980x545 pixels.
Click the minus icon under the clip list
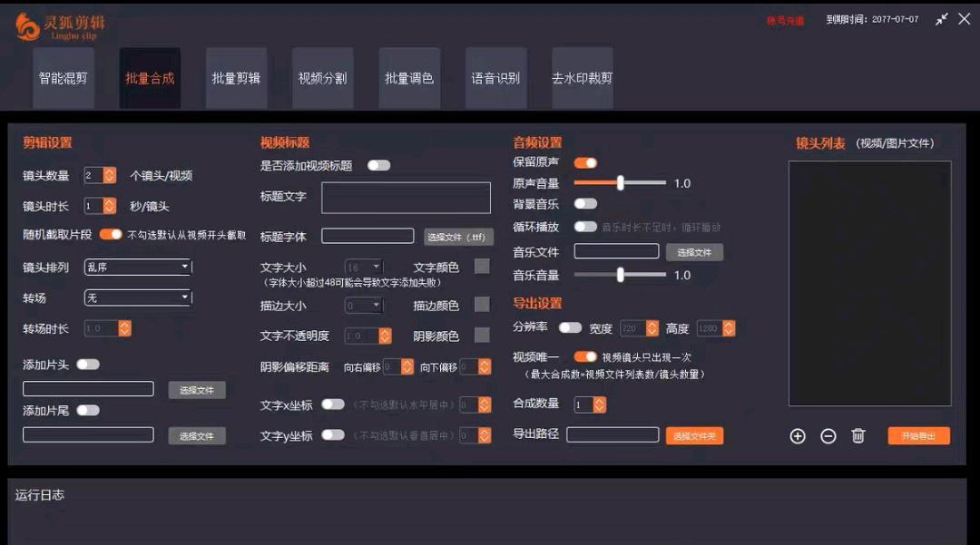click(828, 436)
